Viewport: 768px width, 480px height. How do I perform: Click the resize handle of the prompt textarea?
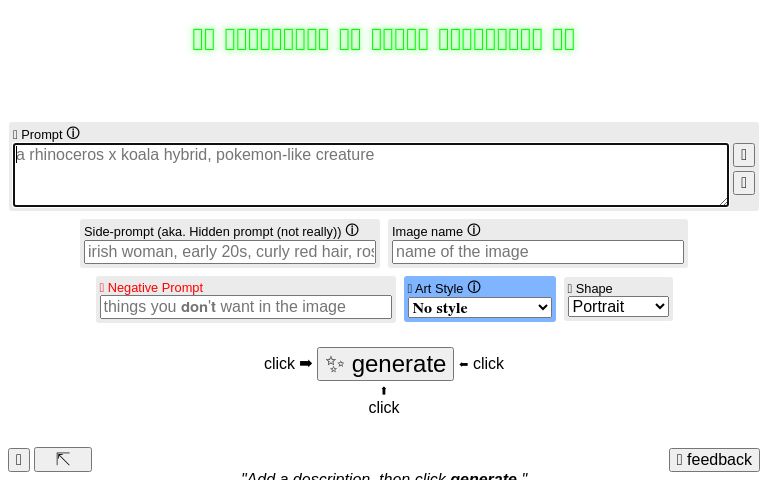click(x=723, y=201)
